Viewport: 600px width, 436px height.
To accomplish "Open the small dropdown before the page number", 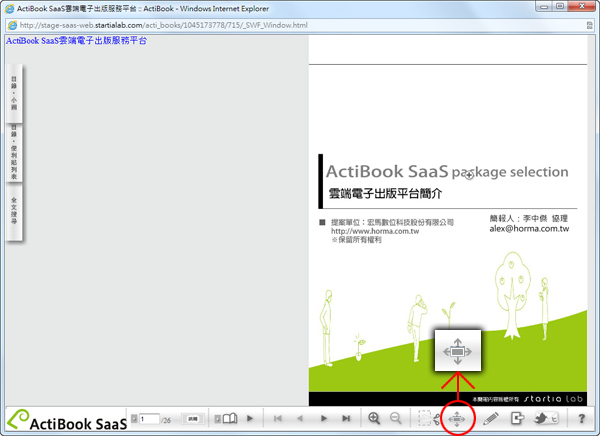I will (x=134, y=419).
